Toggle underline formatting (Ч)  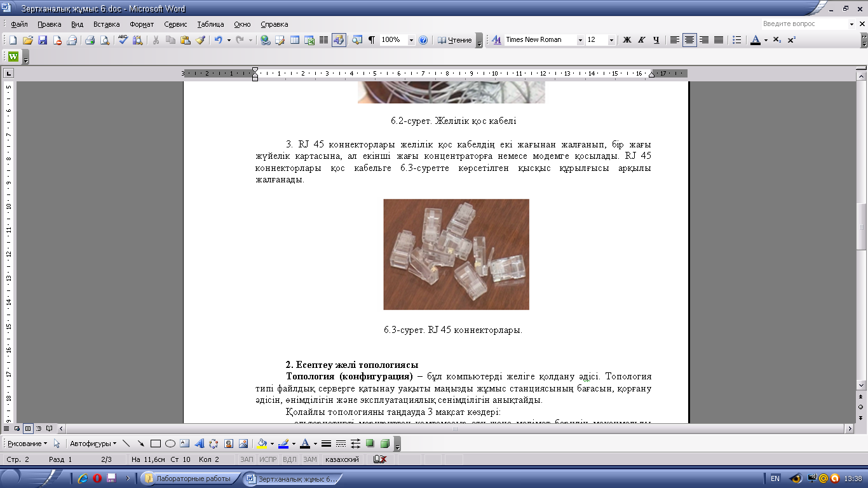tap(656, 40)
